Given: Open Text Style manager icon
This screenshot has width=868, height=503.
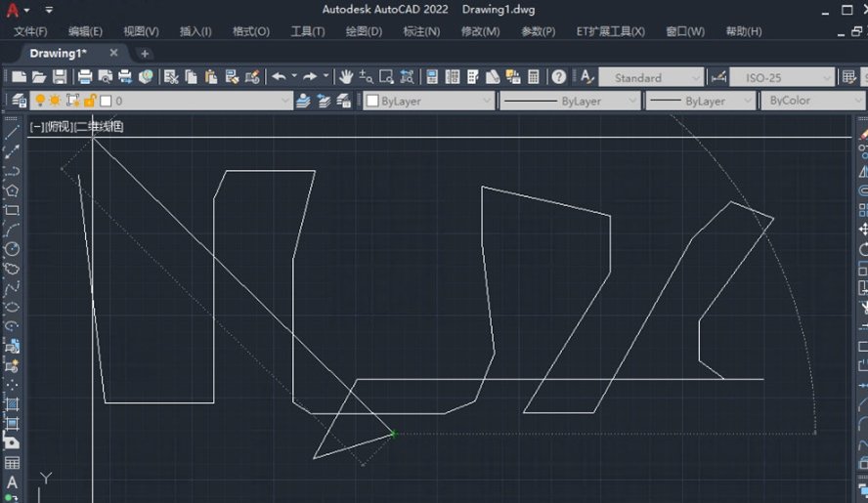Looking at the screenshot, I should point(586,76).
